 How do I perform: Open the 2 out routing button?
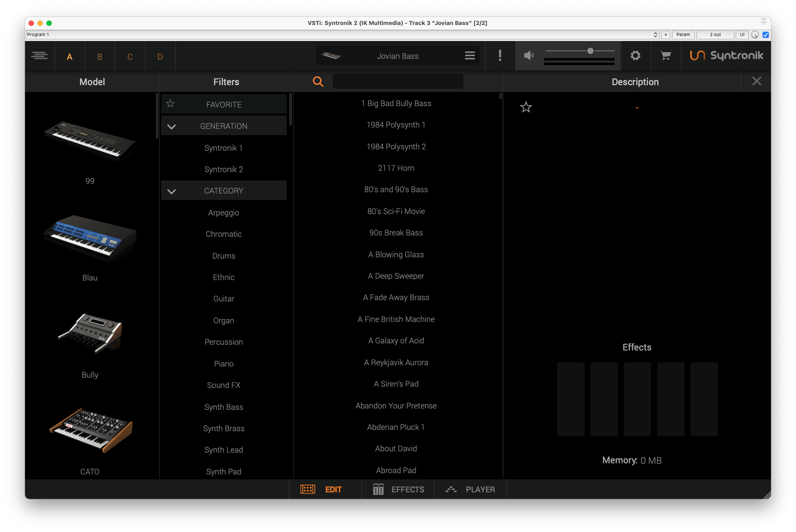(715, 34)
